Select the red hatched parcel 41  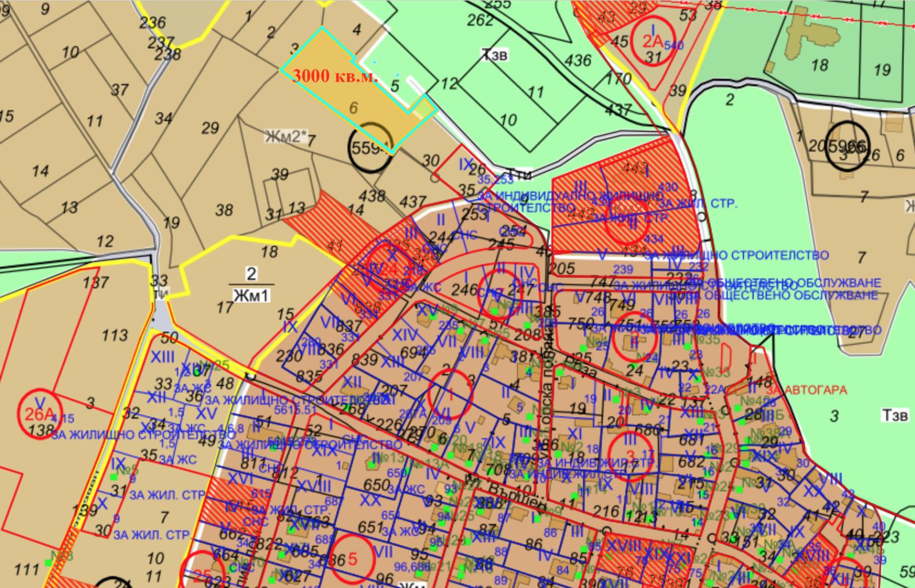[334, 246]
